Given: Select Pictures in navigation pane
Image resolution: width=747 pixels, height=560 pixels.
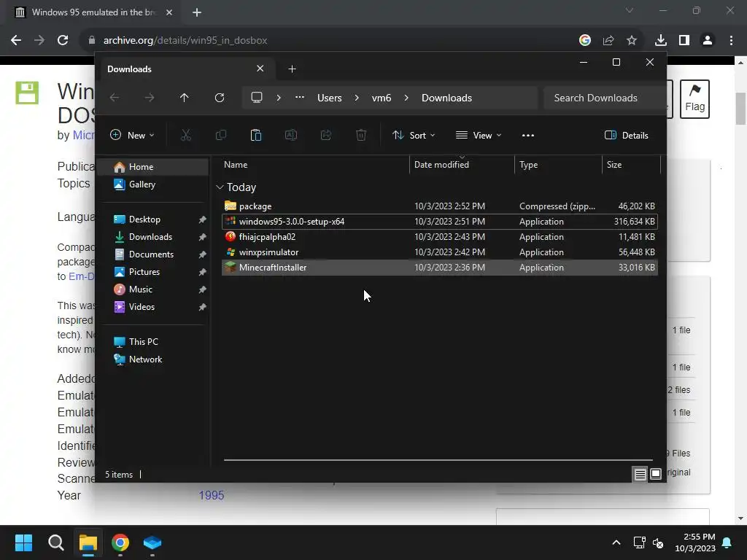Looking at the screenshot, I should (x=153, y=272).
